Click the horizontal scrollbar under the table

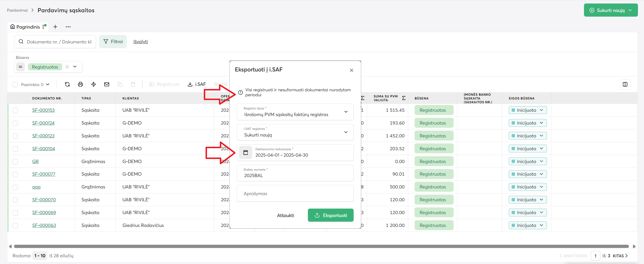(321, 246)
